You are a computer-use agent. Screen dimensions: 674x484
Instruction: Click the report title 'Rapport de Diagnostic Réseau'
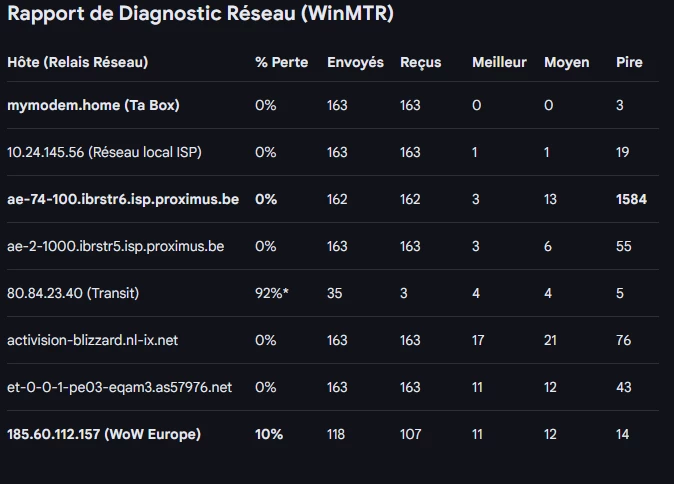click(x=200, y=15)
